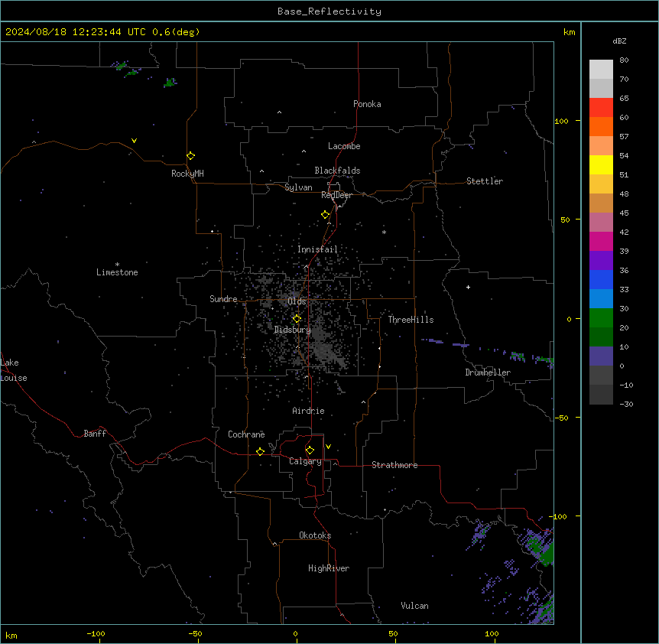Click the white caret marker near Okotoks
The height and width of the screenshot is (644, 659).
pyautogui.click(x=275, y=544)
